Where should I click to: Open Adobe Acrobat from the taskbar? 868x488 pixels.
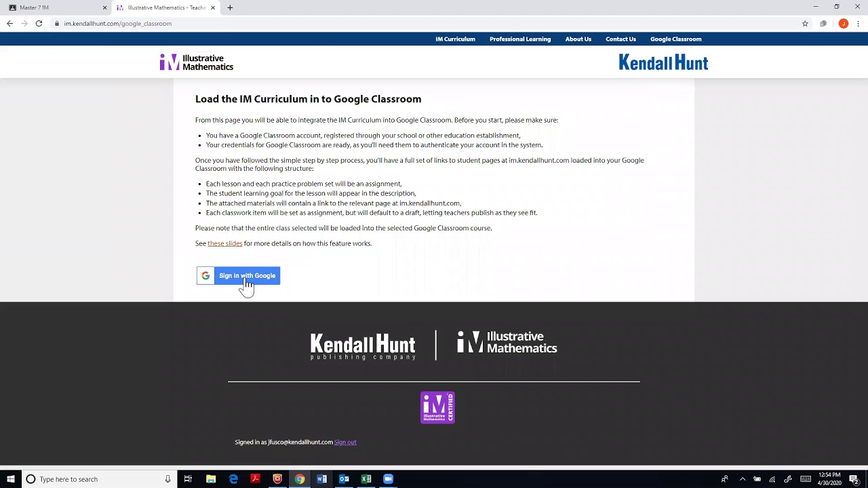point(255,479)
